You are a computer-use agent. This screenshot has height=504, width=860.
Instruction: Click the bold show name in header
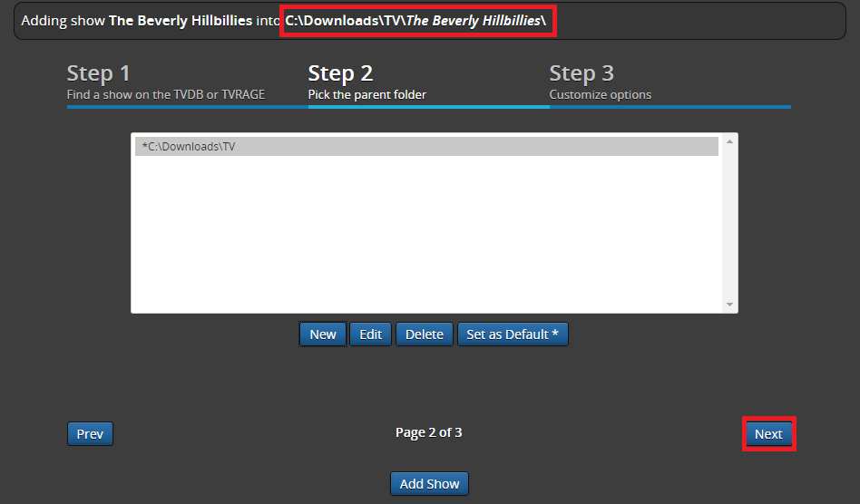point(181,20)
